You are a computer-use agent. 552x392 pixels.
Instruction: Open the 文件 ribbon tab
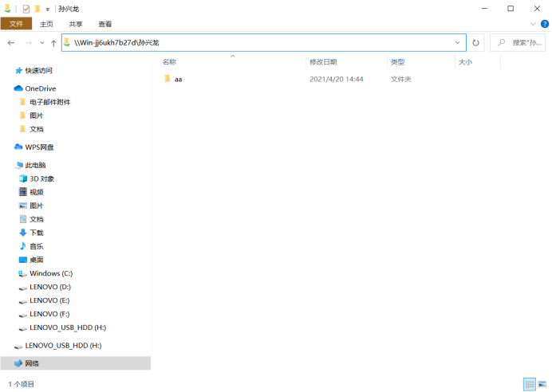[x=16, y=24]
